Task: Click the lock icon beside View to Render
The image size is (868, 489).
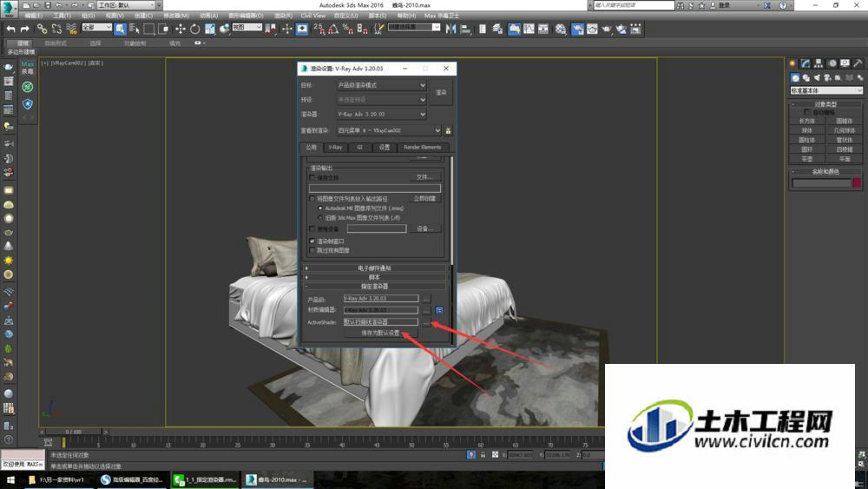Action: pos(448,130)
